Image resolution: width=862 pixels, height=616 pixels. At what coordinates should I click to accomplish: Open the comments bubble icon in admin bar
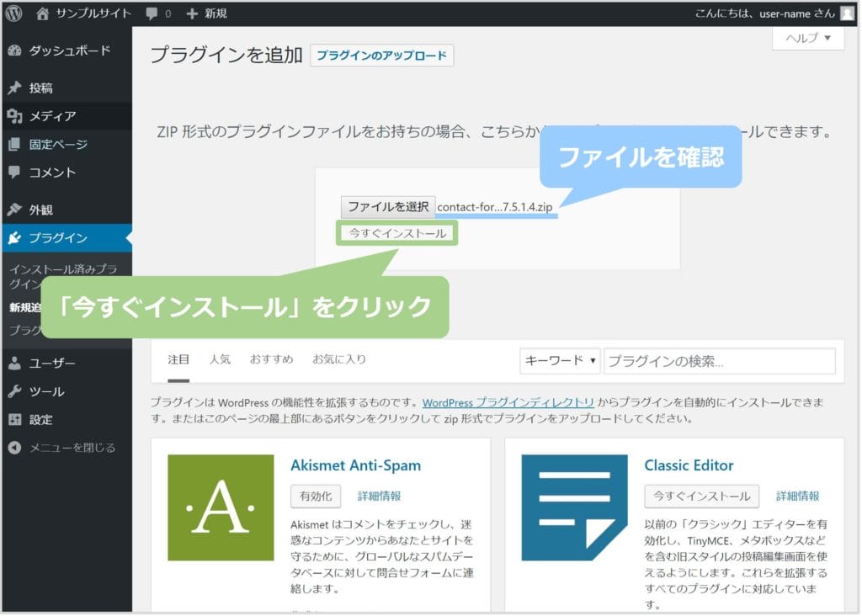coord(151,13)
